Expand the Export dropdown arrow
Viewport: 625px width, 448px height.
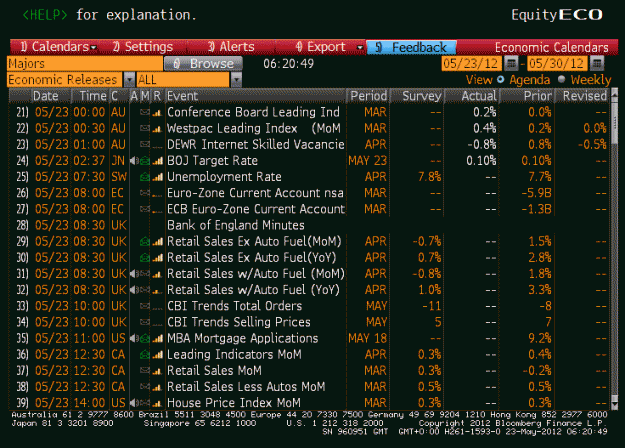point(360,47)
